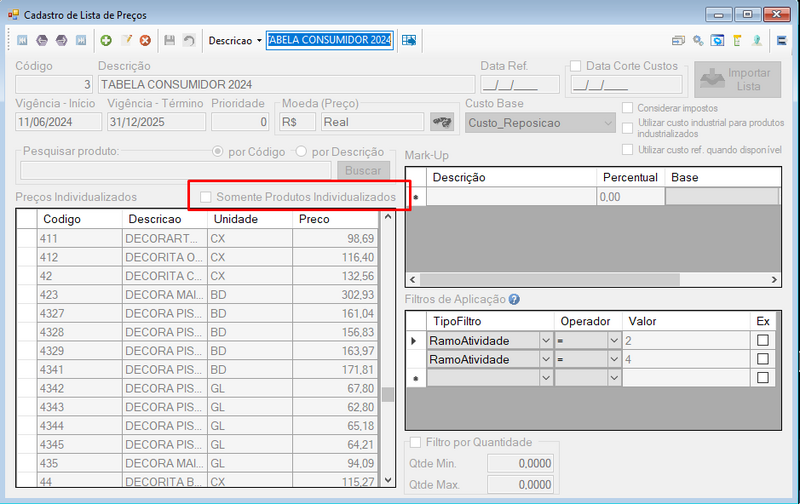Image resolution: width=800 pixels, height=504 pixels.
Task: Open Operador dropdown in the new blank filter row
Action: pos(614,378)
